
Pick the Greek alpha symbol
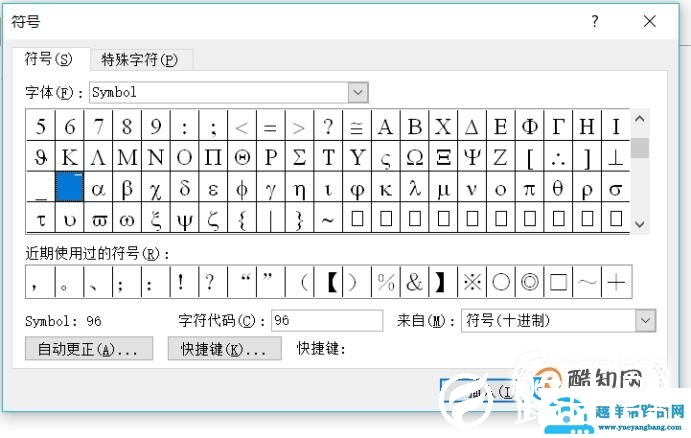point(98,188)
